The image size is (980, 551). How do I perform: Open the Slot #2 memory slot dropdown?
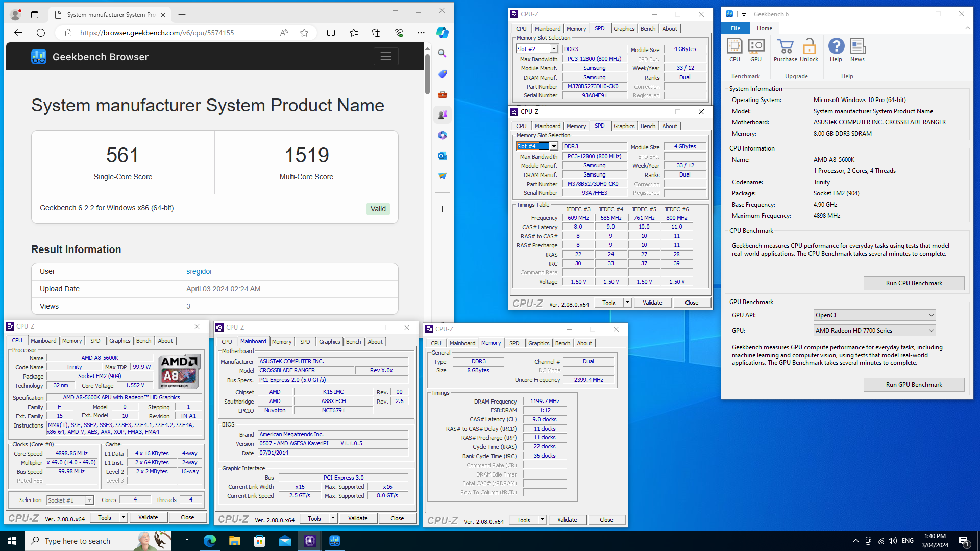[x=554, y=49]
